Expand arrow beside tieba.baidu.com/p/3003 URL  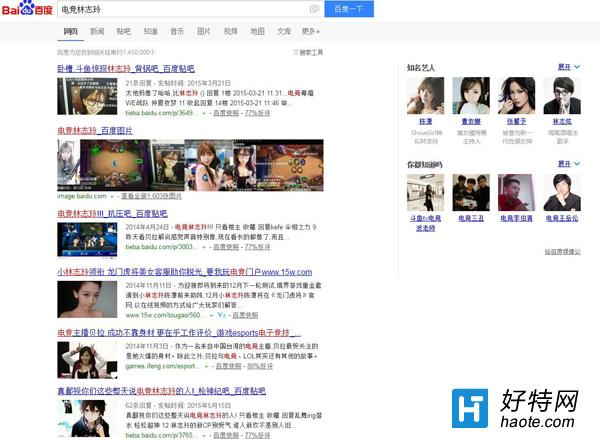click(x=204, y=247)
